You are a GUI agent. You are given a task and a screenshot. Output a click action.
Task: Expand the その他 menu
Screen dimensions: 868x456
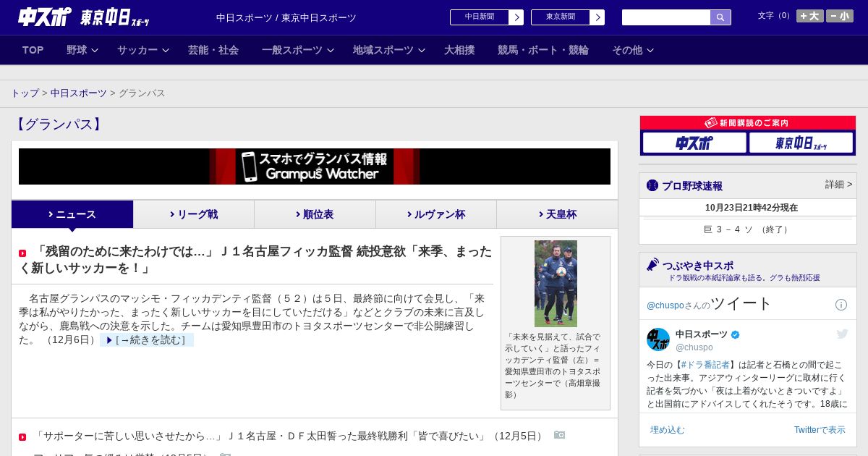(633, 50)
